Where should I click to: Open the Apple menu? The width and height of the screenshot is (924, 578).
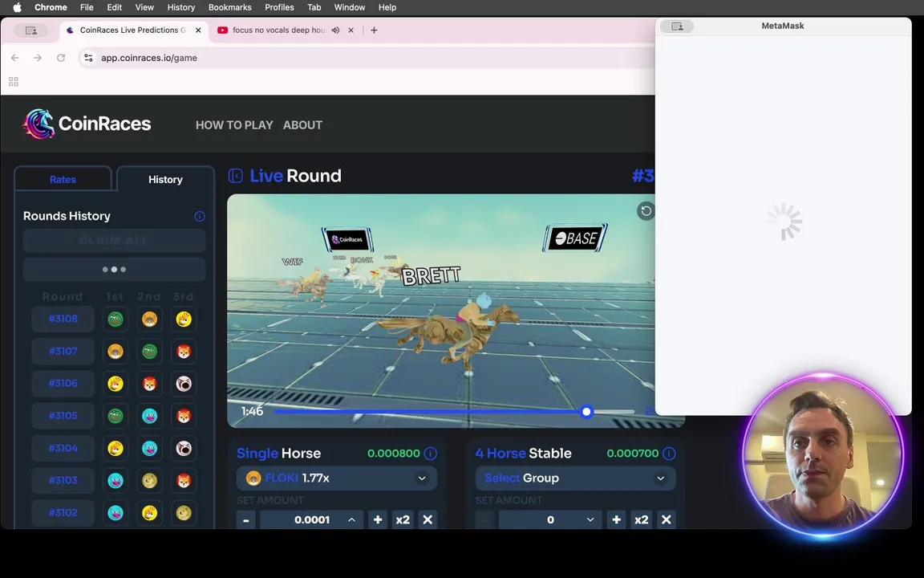[x=17, y=7]
